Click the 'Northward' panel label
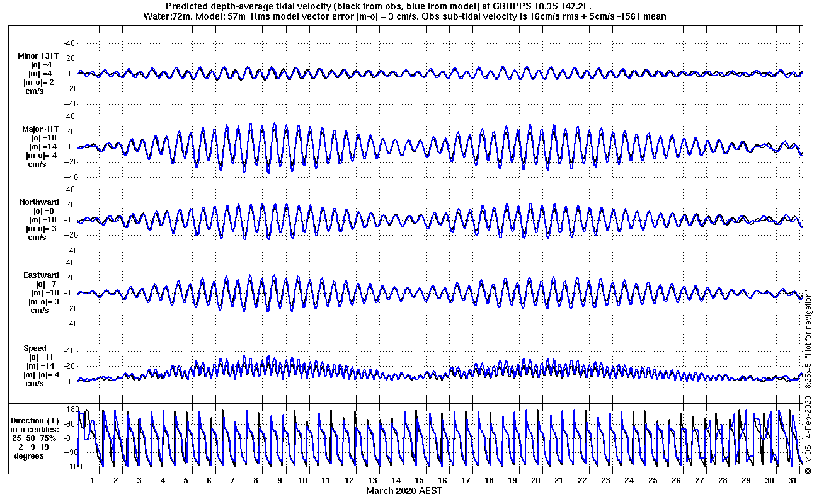819x504 pixels. pos(40,202)
